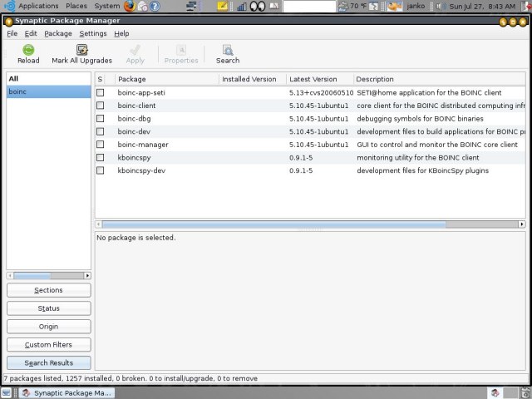This screenshot has height=399, width=532.
Task: Click the Ubuntu logo main menu icon
Action: (x=9, y=6)
